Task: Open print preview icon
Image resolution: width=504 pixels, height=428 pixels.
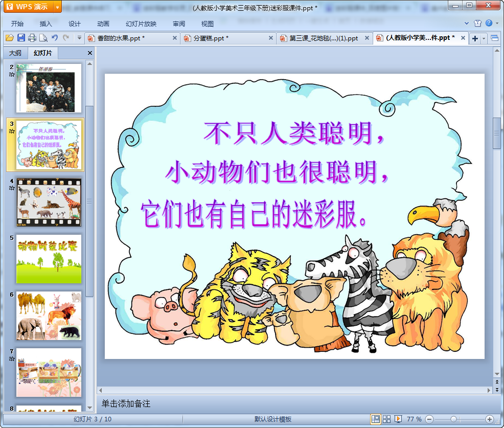Action: (x=43, y=38)
